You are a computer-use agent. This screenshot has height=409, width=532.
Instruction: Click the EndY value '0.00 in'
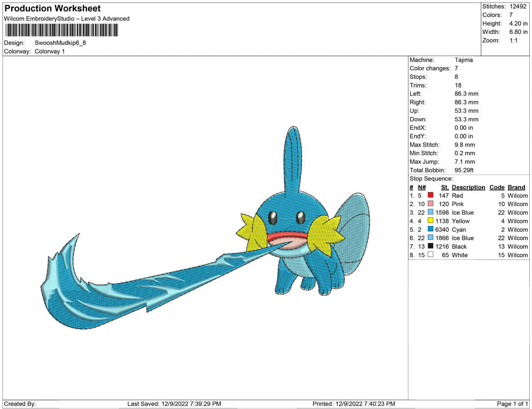[x=464, y=136]
